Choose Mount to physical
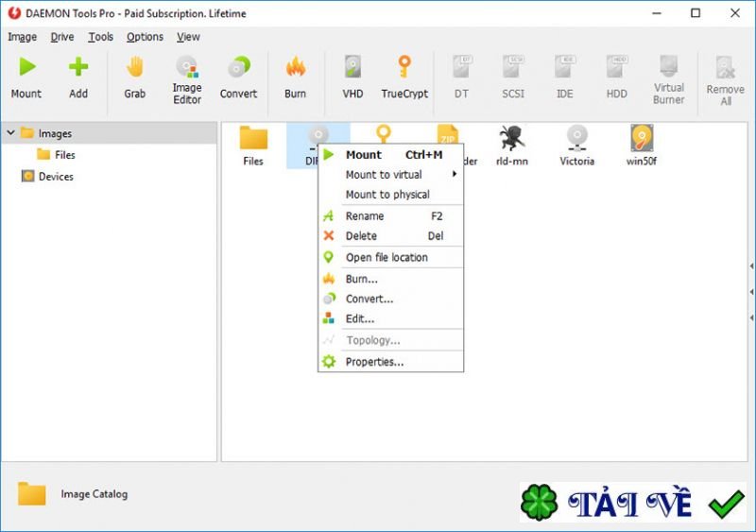 click(390, 195)
